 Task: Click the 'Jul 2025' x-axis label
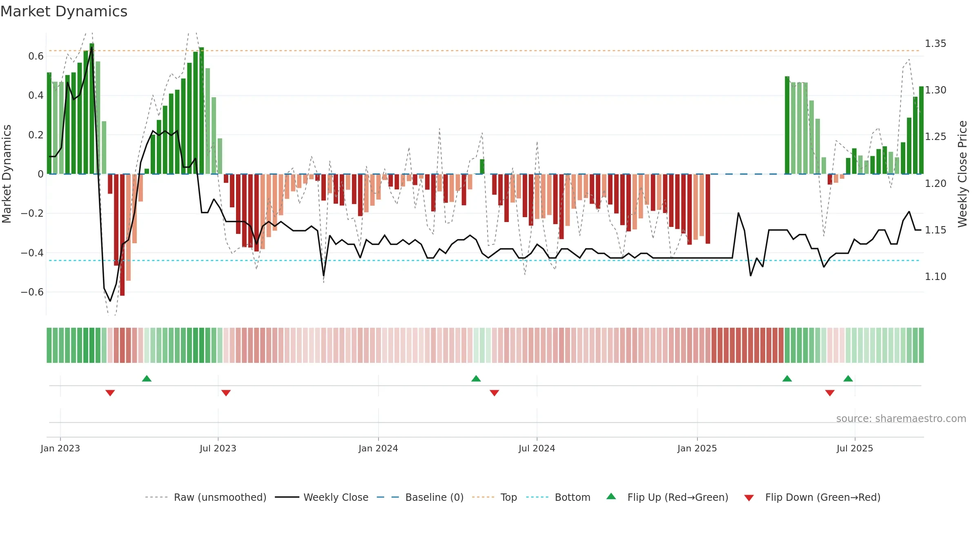[x=855, y=449]
